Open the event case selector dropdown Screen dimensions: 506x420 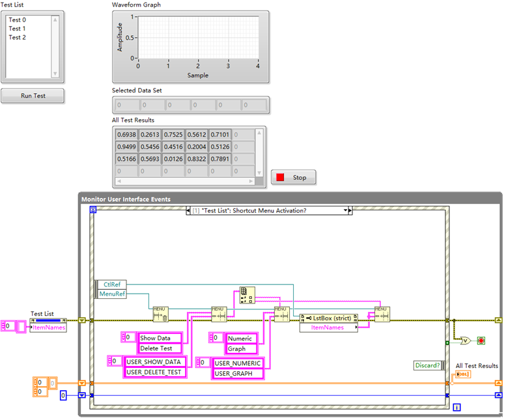click(345, 210)
